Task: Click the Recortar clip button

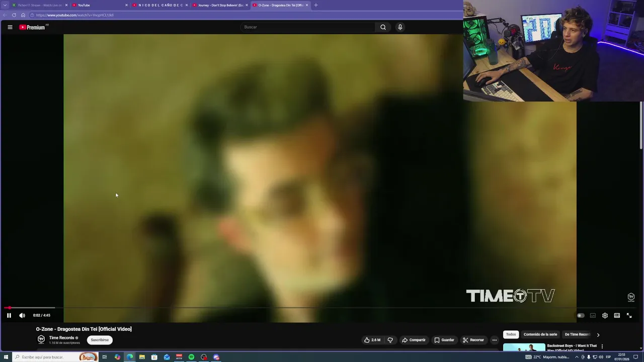Action: click(x=473, y=340)
